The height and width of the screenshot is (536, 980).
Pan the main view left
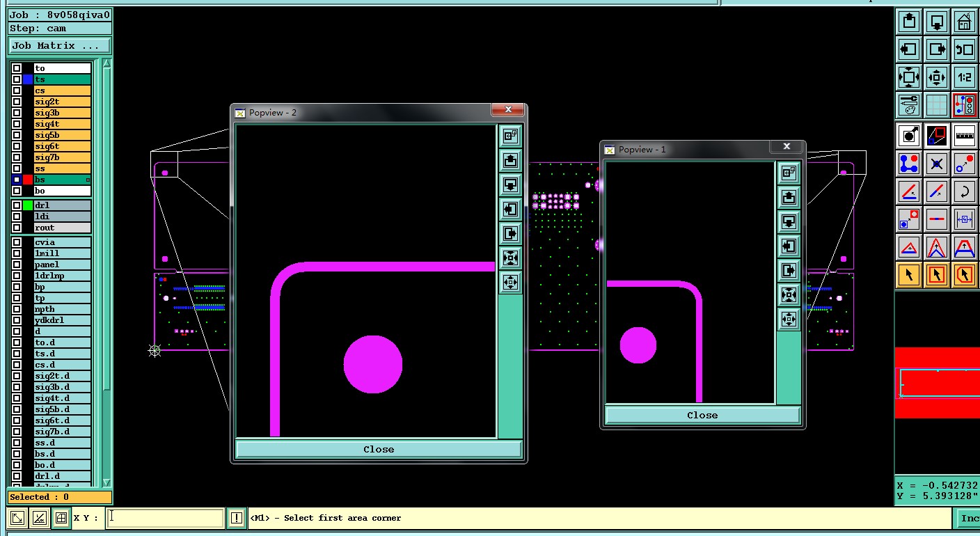point(909,49)
